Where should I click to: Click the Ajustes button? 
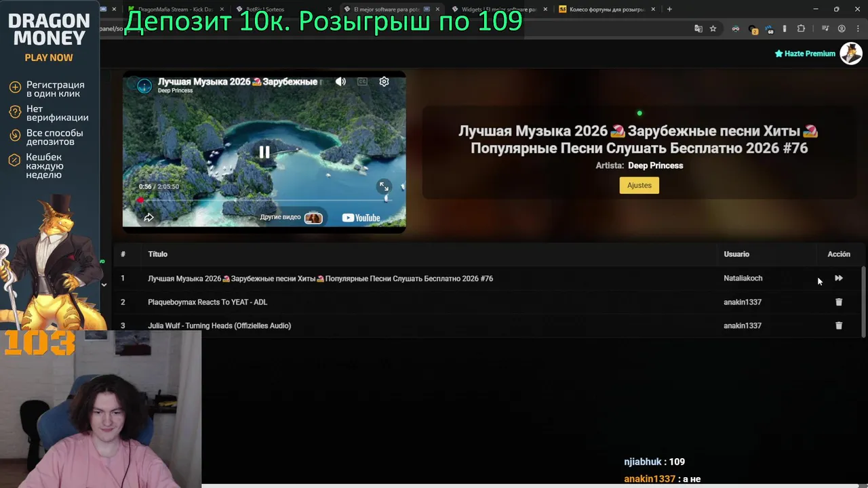coord(639,185)
